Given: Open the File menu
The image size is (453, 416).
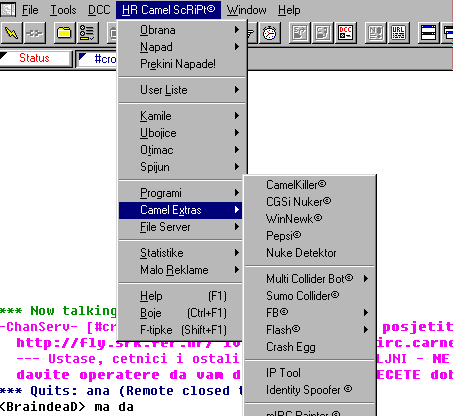Looking at the screenshot, I should [x=30, y=10].
